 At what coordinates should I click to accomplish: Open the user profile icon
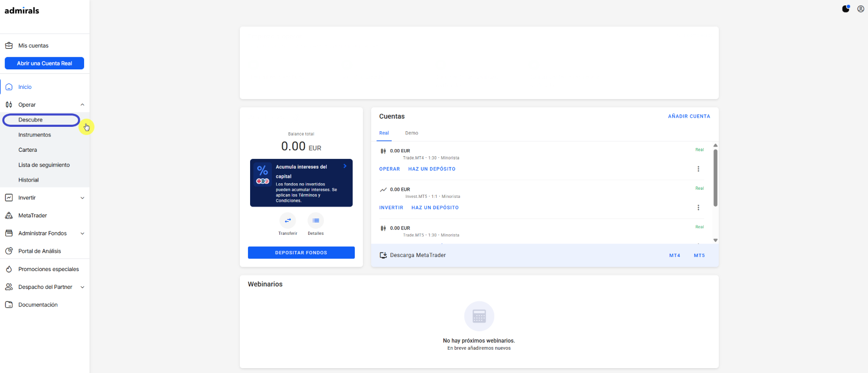coord(860,9)
